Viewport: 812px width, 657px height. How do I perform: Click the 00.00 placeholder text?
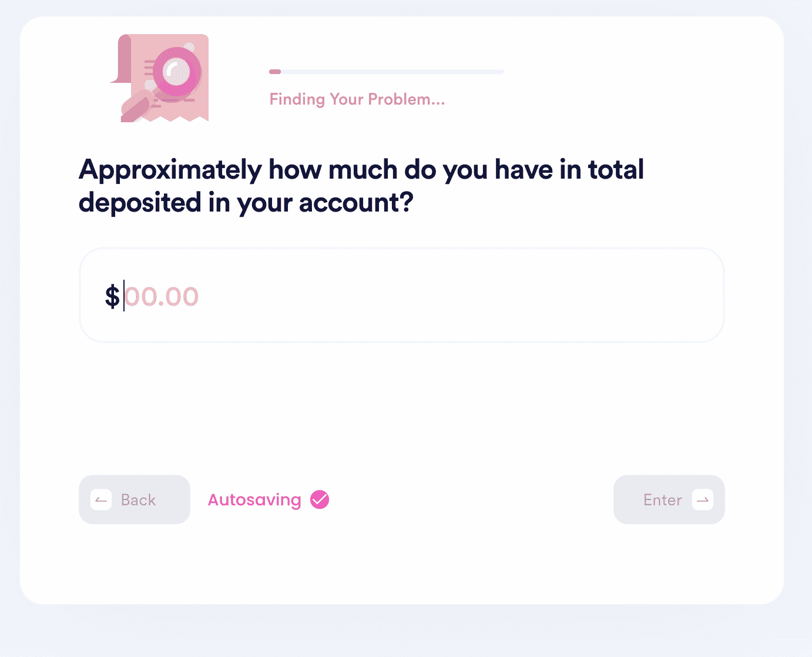point(162,297)
